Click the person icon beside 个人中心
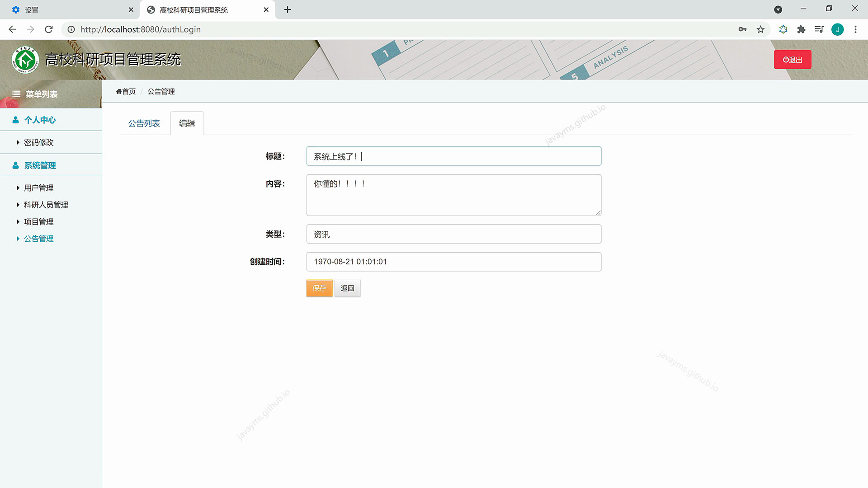This screenshot has width=868, height=488. [15, 119]
